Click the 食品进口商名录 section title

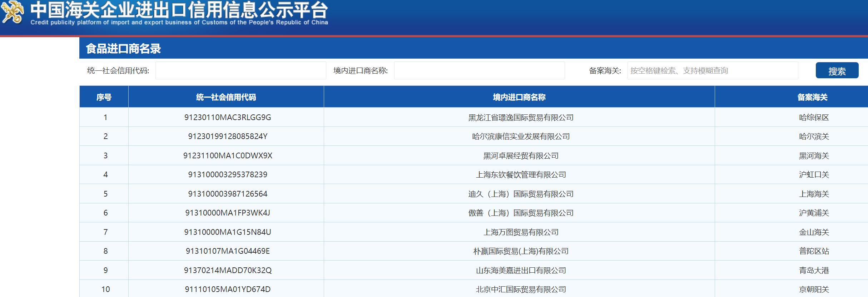[123, 49]
